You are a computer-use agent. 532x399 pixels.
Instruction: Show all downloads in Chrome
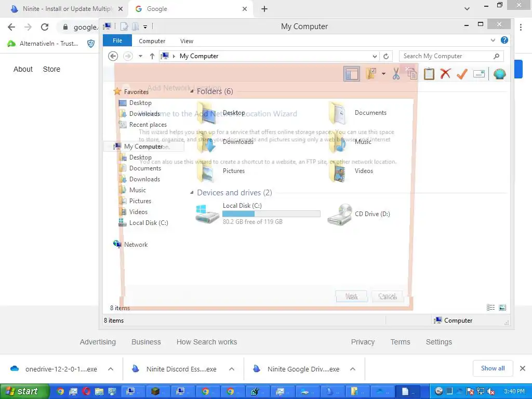[x=493, y=368]
